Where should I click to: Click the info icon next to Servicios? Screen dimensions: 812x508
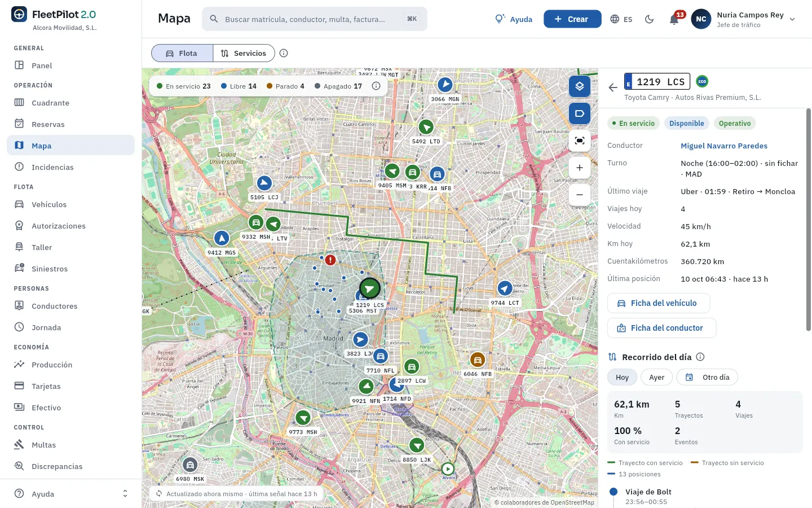(284, 53)
